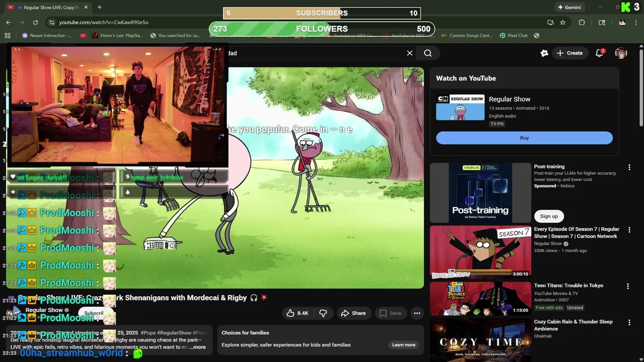Open the YouTube account avatar menu
The image size is (644, 362).
[x=621, y=53]
